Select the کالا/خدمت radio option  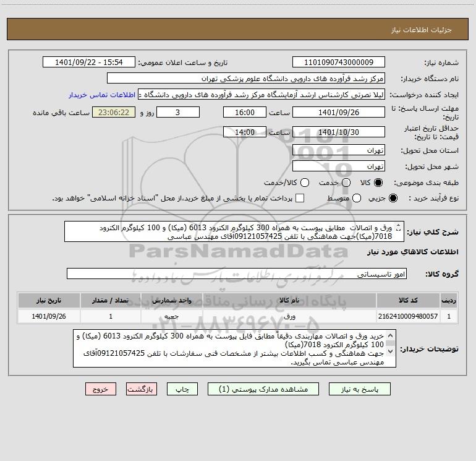[305, 183]
